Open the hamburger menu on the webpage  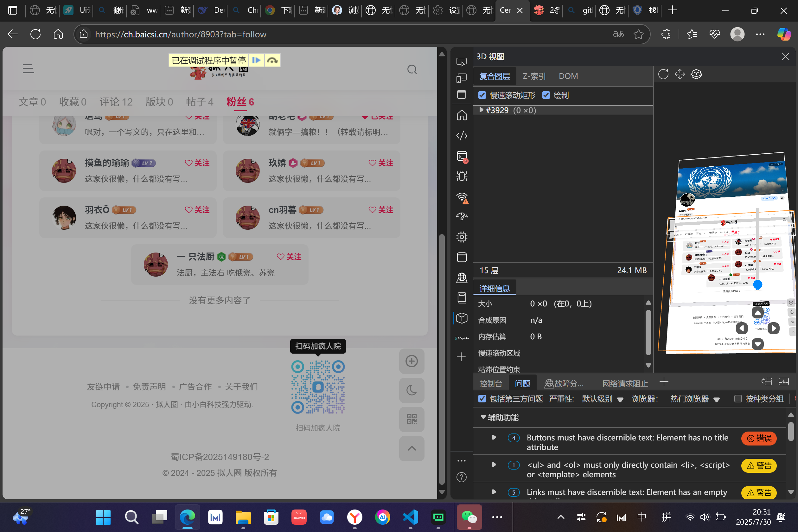pyautogui.click(x=28, y=68)
